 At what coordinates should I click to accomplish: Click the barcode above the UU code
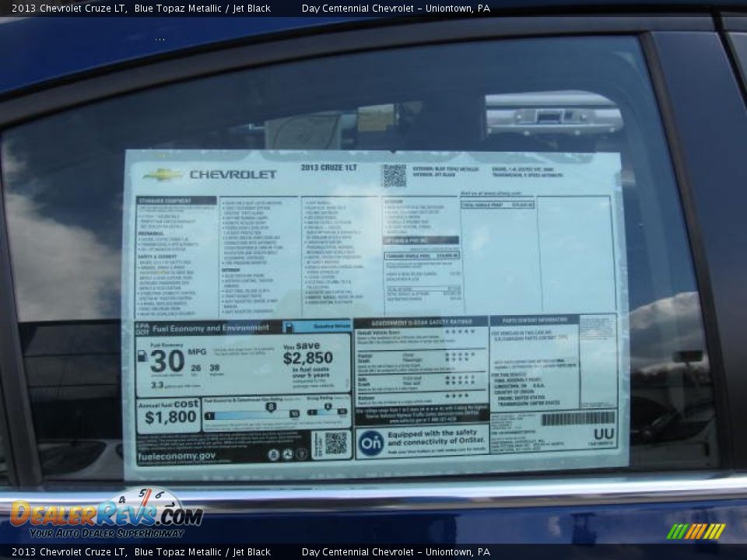pos(578,418)
